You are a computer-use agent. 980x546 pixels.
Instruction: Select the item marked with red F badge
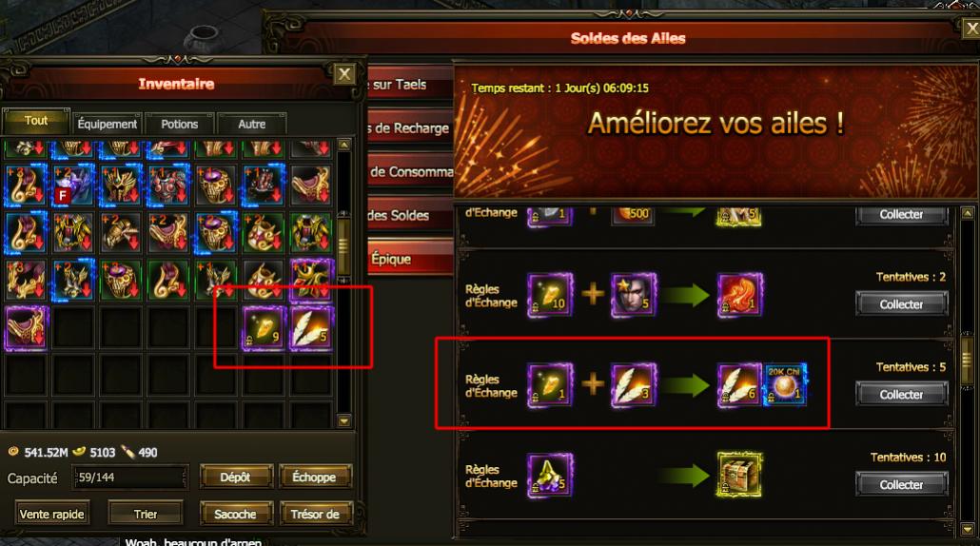(x=72, y=185)
